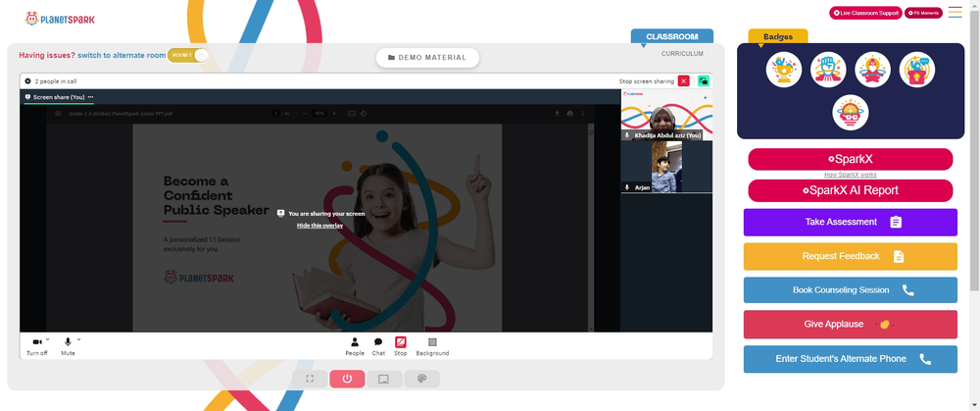Viewport: 980px width, 411px height.
Task: Stop screen sharing via red Stop icon
Action: 401,342
